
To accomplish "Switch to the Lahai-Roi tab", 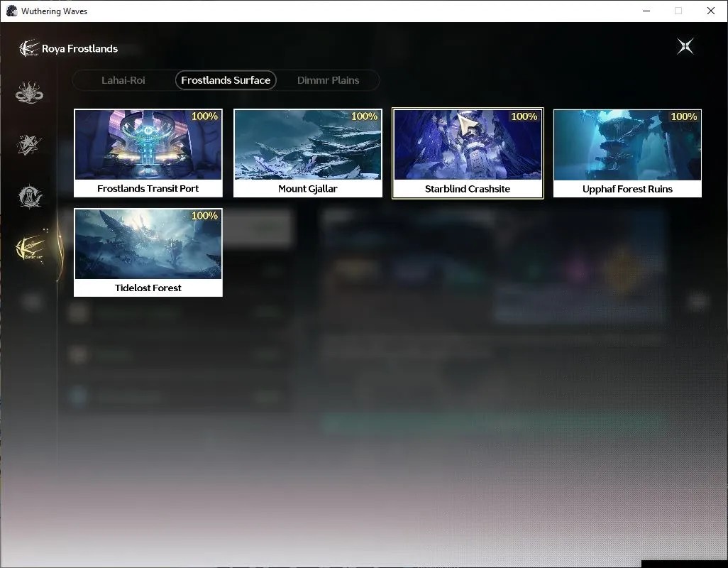I will pyautogui.click(x=123, y=80).
